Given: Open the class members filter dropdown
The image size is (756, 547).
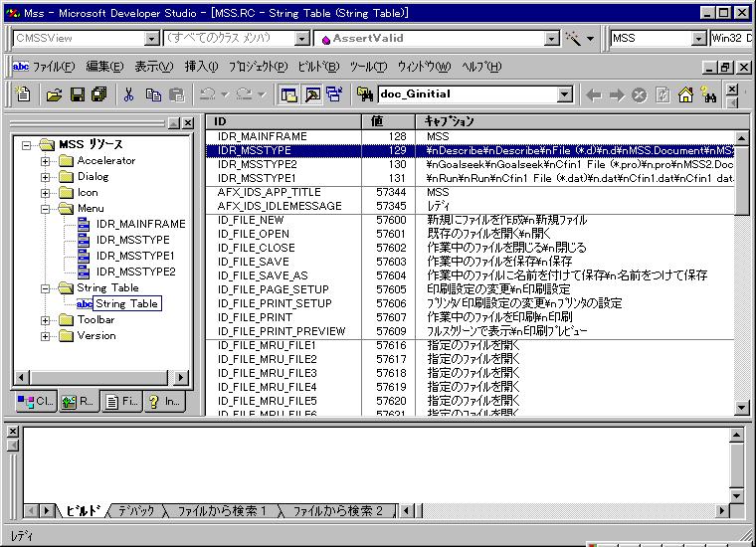Looking at the screenshot, I should pos(301,39).
